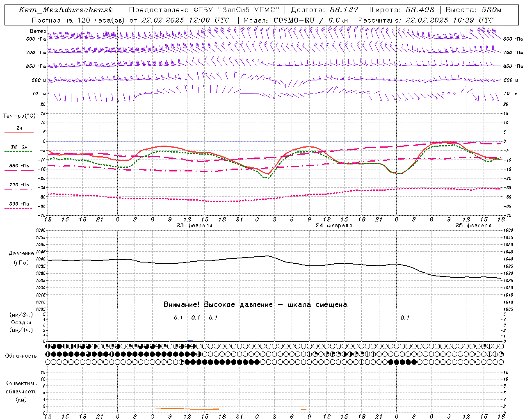Click the elevation text Высота: 530м
Image resolution: width=525 pixels, height=420 pixels.
(473, 10)
